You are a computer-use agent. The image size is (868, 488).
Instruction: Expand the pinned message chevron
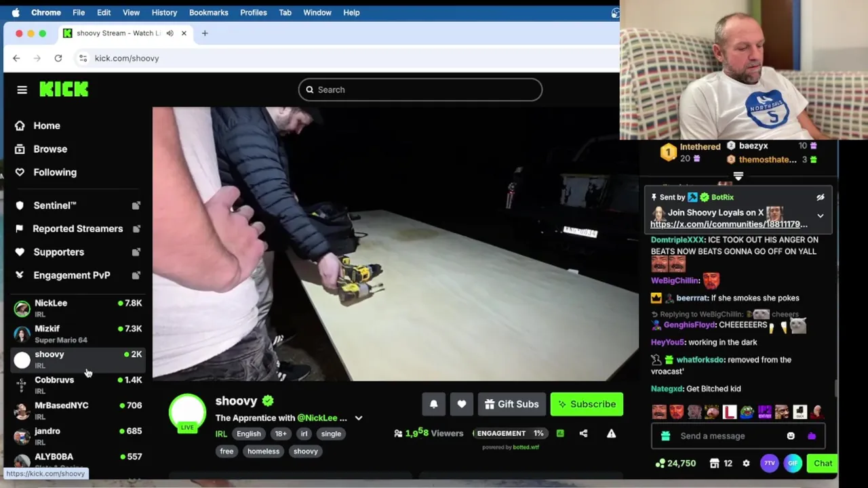(x=820, y=216)
